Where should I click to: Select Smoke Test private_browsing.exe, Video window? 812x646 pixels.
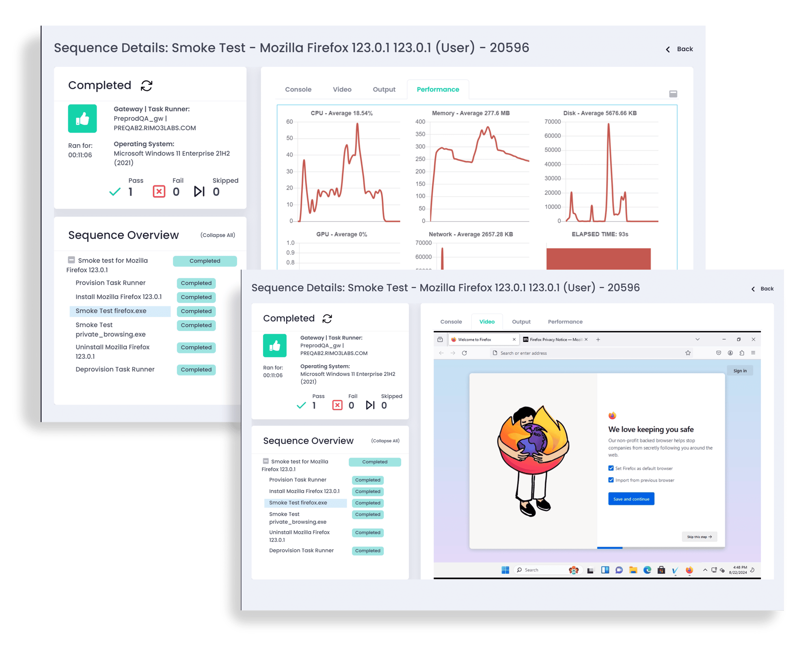click(298, 518)
